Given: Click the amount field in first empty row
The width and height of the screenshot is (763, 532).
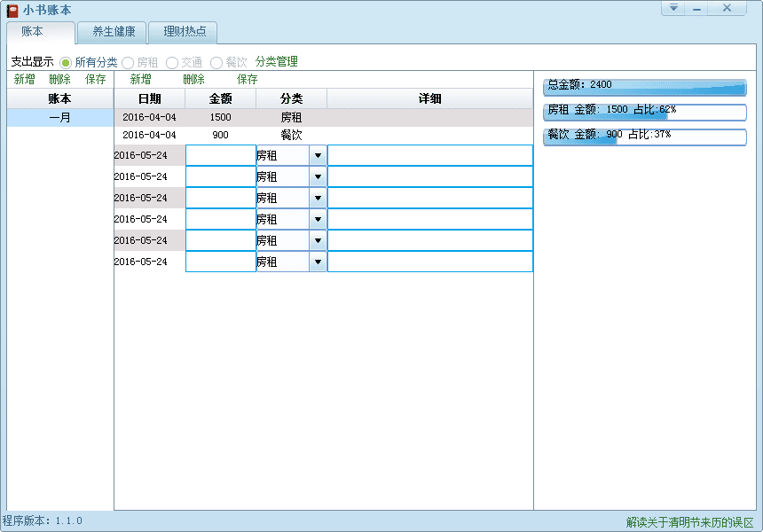Looking at the screenshot, I should tap(220, 155).
